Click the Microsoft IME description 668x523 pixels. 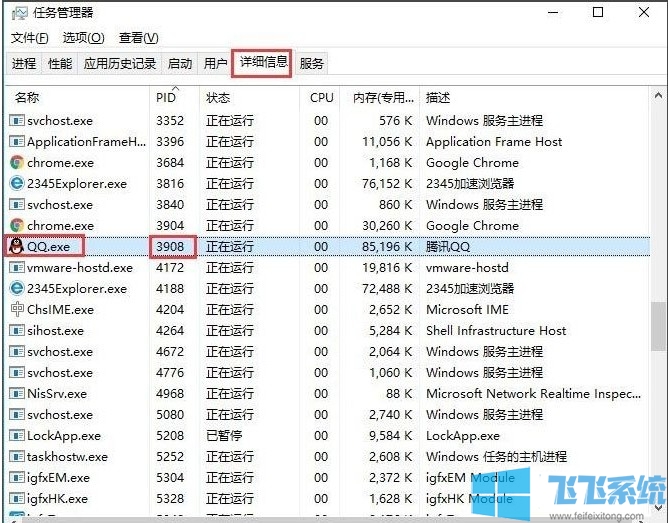pos(467,310)
